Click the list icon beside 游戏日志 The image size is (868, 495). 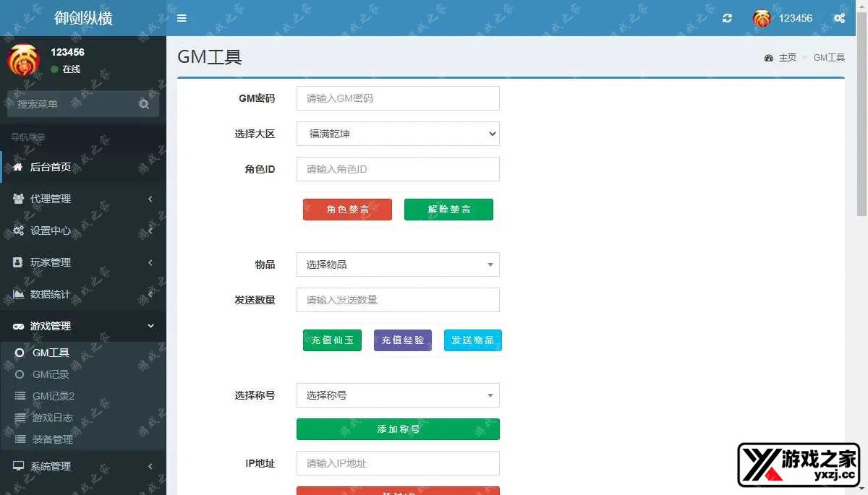coord(20,418)
